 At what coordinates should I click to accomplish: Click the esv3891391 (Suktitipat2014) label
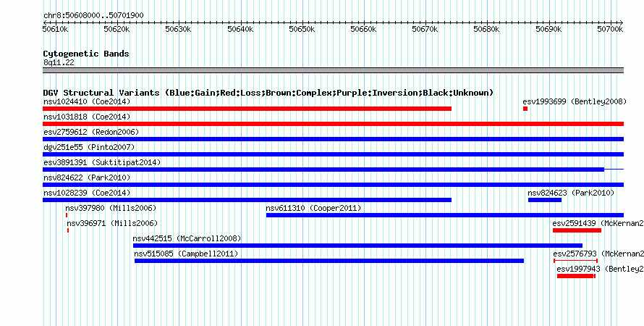[102, 162]
